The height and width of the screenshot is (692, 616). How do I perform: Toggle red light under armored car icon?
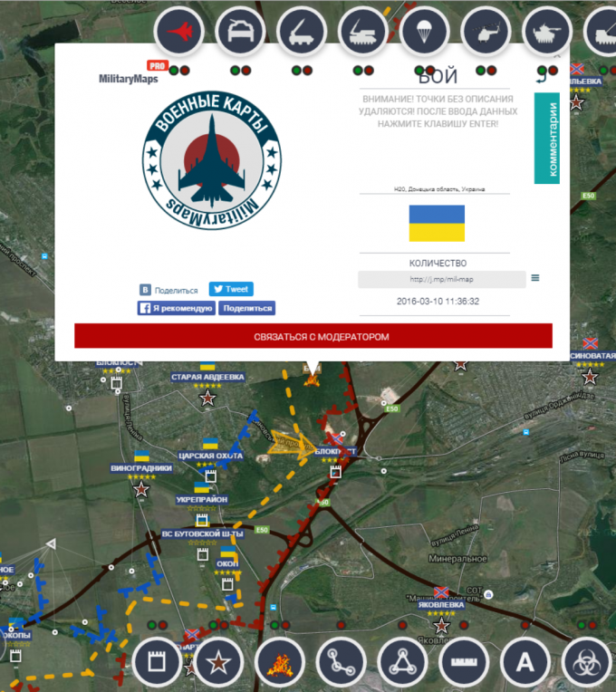click(247, 70)
